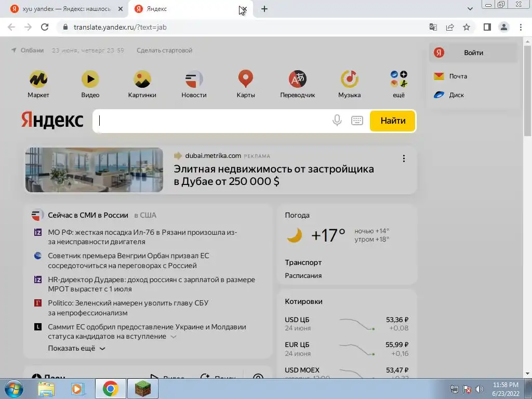
Task: Open a new browser tab
Action: tap(264, 9)
